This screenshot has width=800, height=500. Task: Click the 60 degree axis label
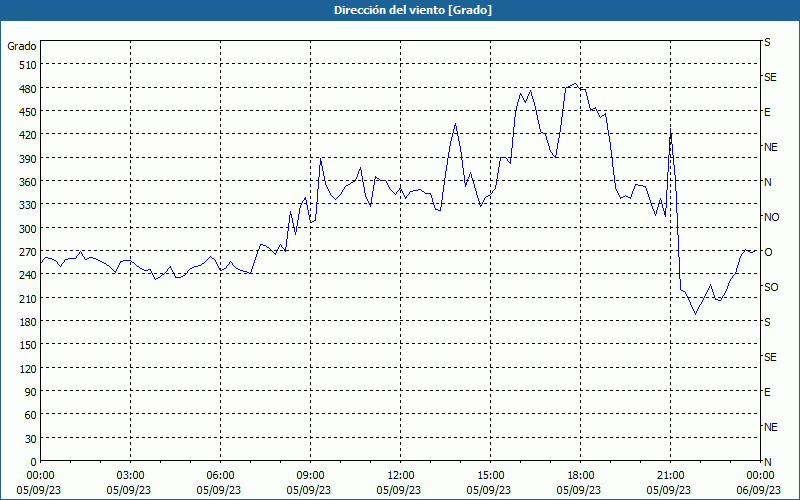31,415
